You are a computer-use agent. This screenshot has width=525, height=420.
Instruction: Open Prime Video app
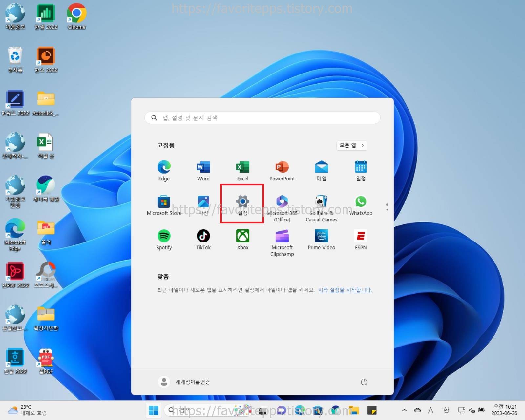coord(321,240)
